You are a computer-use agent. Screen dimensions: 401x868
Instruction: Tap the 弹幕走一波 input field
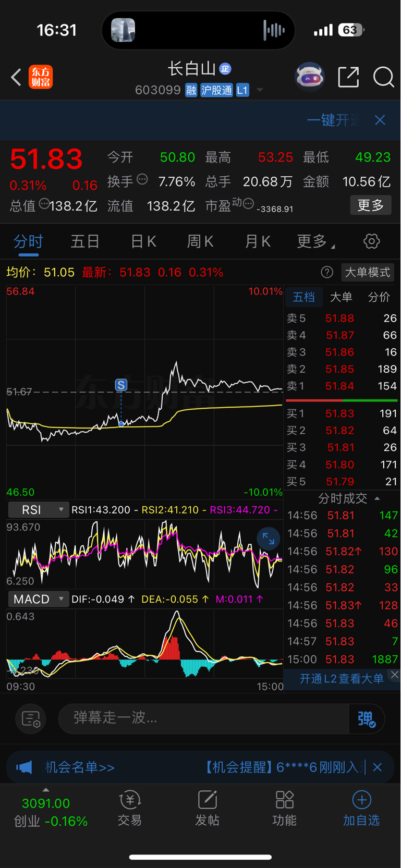coord(203,718)
